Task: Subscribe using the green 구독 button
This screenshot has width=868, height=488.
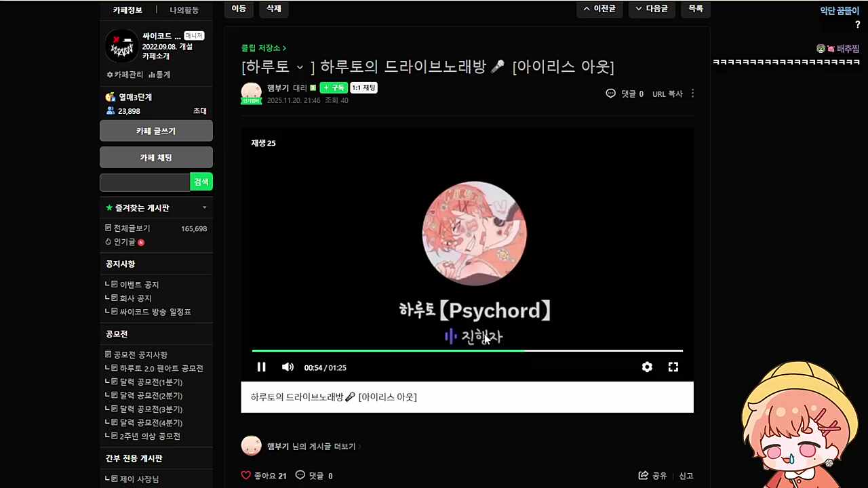Action: click(333, 87)
